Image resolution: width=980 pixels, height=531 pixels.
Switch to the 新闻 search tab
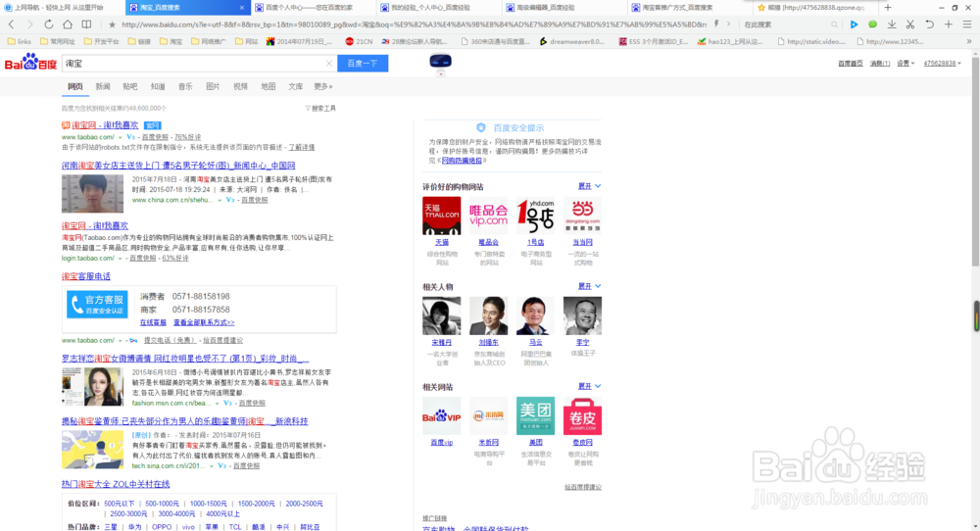point(103,86)
